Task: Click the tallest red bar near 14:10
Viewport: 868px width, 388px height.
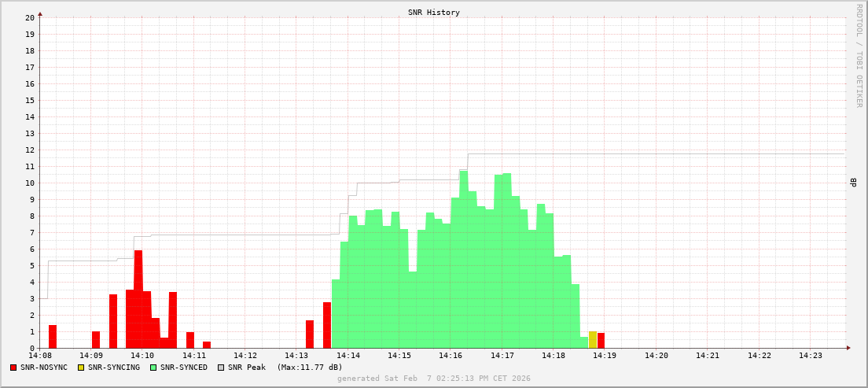Action: tap(138, 299)
